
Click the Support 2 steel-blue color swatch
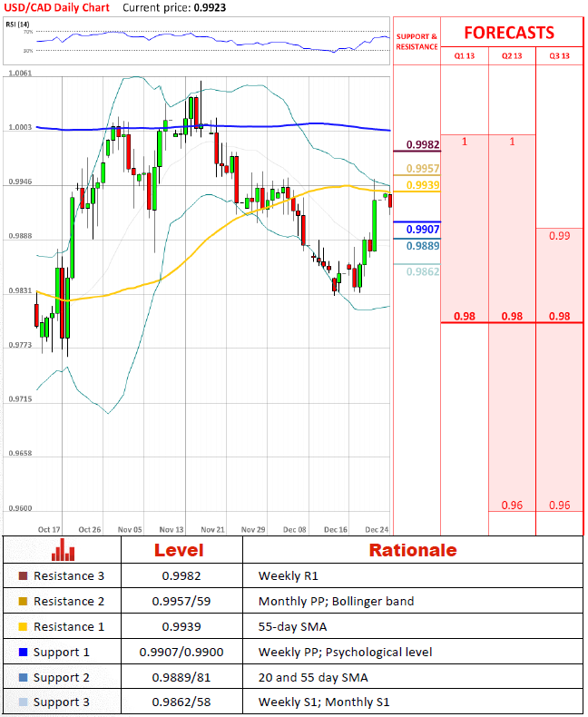point(23,677)
